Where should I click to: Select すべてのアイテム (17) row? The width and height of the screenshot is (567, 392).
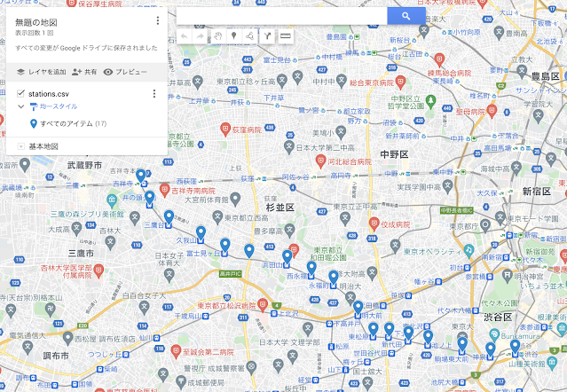point(68,123)
